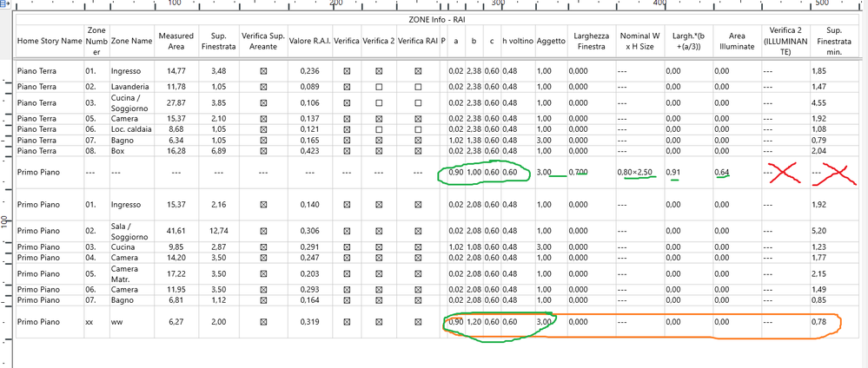Uncheck Verifica 2 in the Lavanderia row
The image size is (868, 368).
click(379, 87)
